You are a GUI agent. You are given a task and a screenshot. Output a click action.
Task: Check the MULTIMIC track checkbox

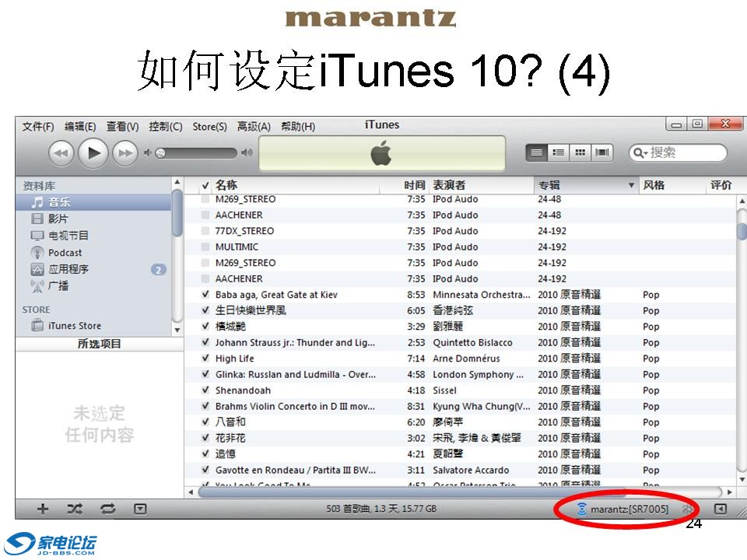click(x=205, y=247)
